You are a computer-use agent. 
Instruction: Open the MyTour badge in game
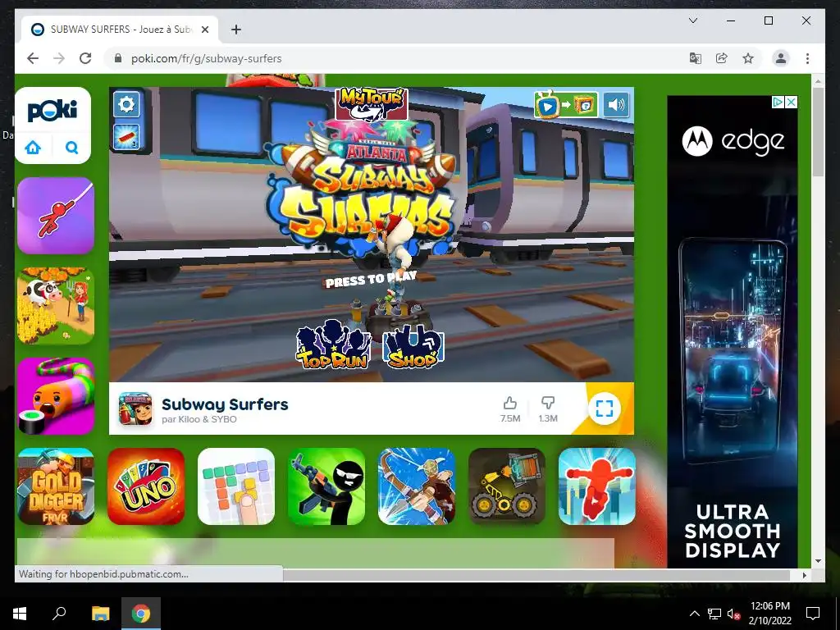click(x=372, y=104)
